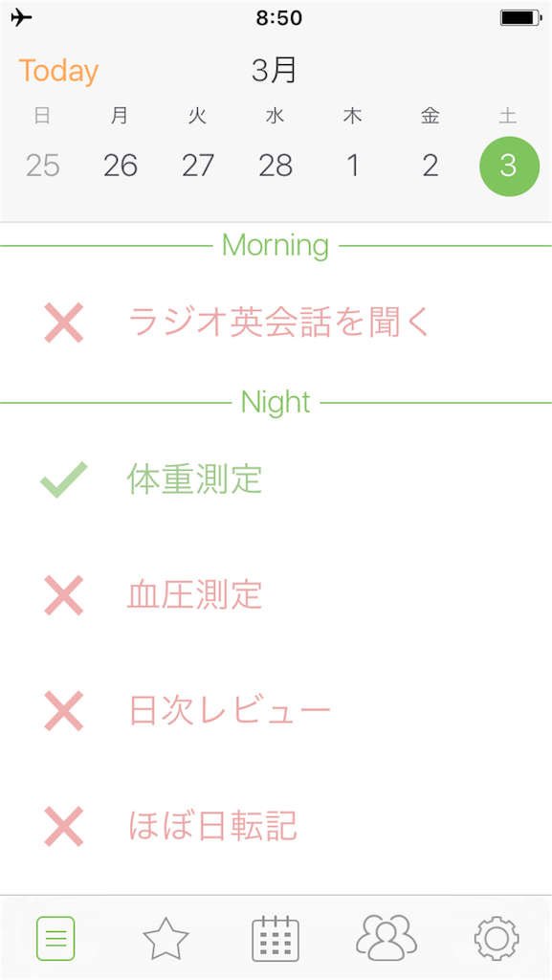Open the settings gear tab
This screenshot has height=980, width=552.
(x=497, y=939)
